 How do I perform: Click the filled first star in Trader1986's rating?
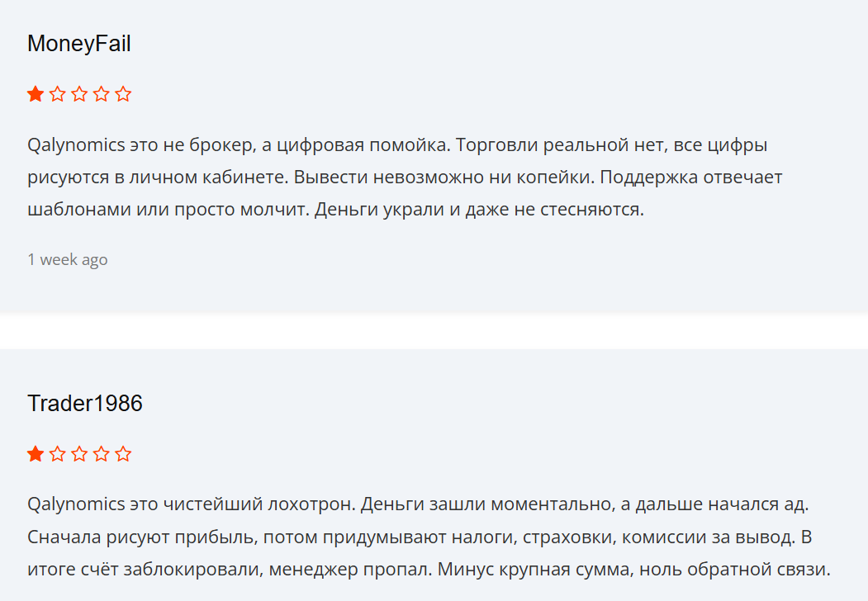36,454
